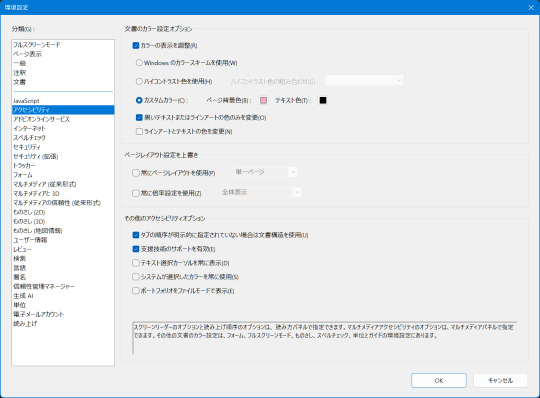Select 言語 category
The width and height of the screenshot is (540, 398).
pyautogui.click(x=63, y=268)
